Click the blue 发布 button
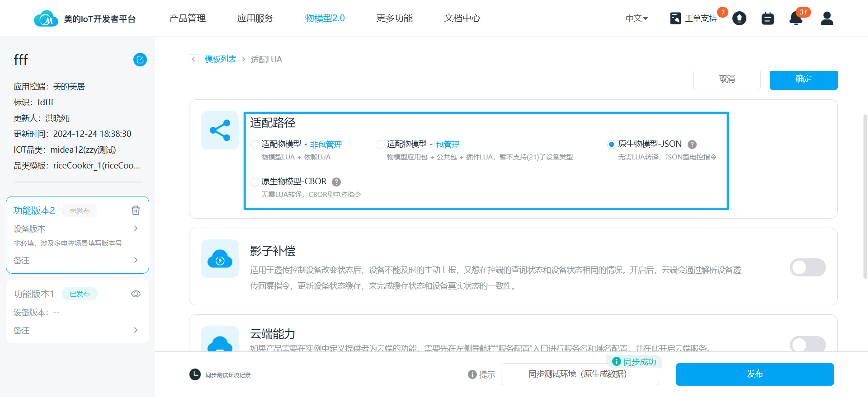 tap(755, 374)
